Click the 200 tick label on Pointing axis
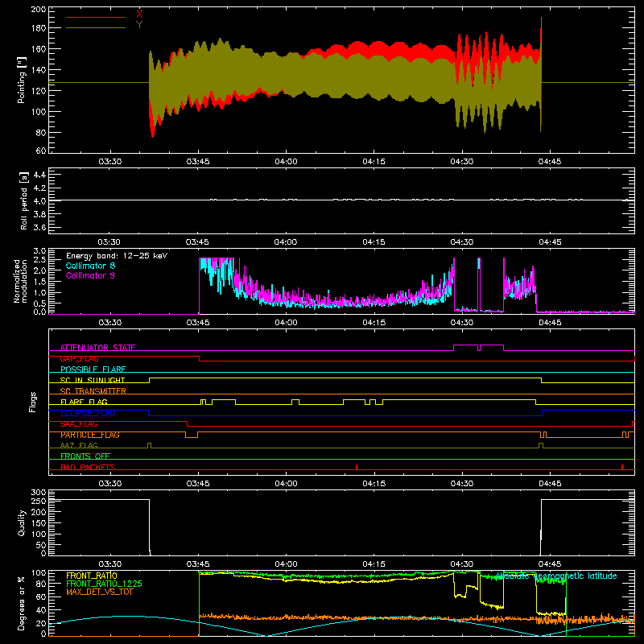The height and width of the screenshot is (644, 644). pos(39,9)
